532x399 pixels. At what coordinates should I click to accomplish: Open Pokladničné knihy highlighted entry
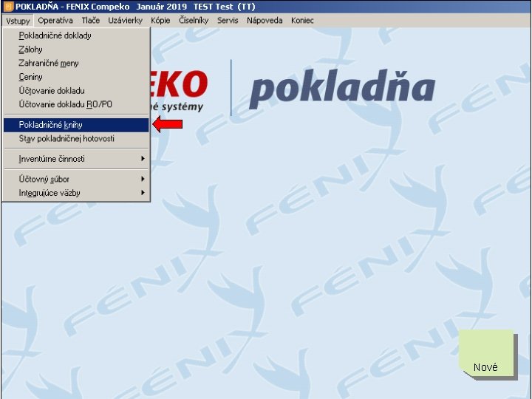click(76, 125)
